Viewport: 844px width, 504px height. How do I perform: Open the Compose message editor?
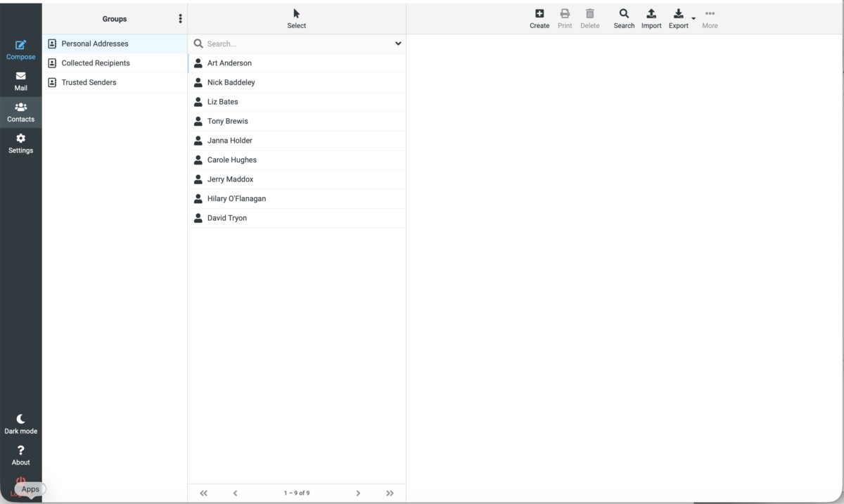(20, 50)
